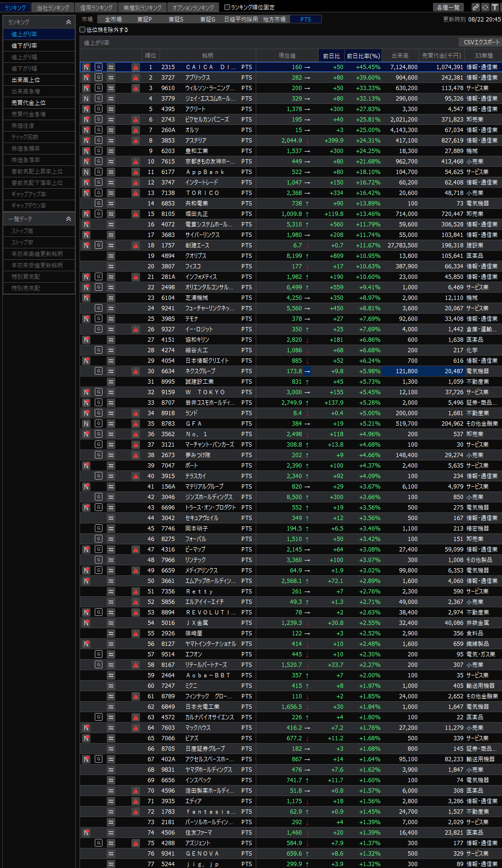Image resolution: width=502 pixels, height=868 pixels.
Task: Click G icon in ネクスグループ row
Action: click(99, 371)
